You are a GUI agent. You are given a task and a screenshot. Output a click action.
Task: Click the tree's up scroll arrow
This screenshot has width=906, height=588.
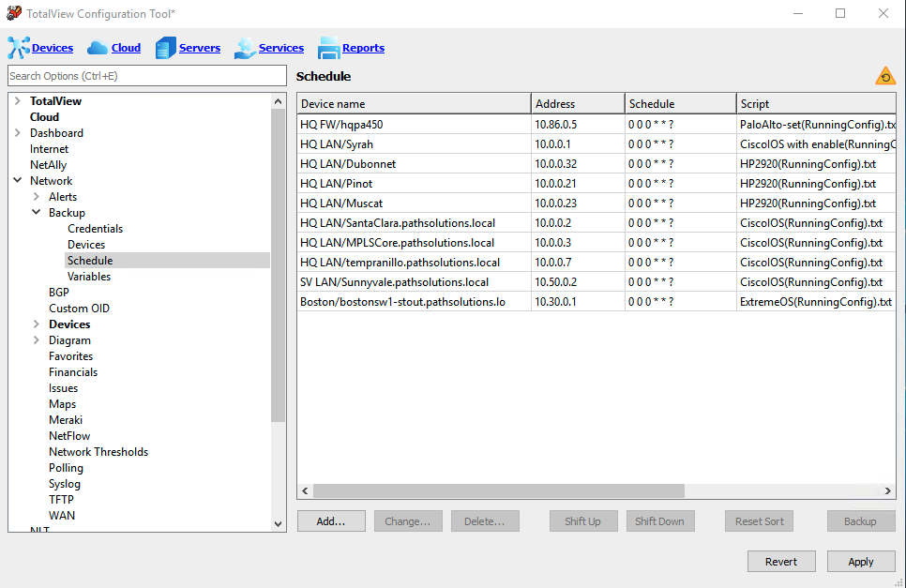278,101
